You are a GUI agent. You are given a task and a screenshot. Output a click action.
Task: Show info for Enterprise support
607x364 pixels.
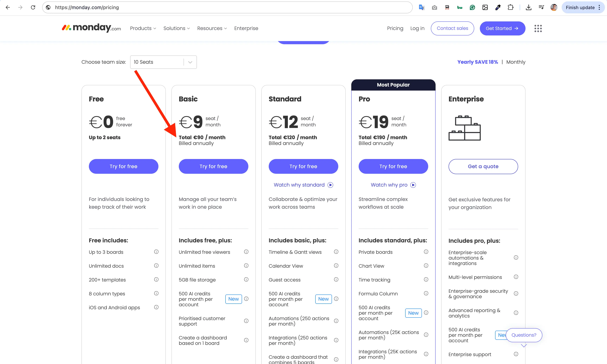pos(516,354)
